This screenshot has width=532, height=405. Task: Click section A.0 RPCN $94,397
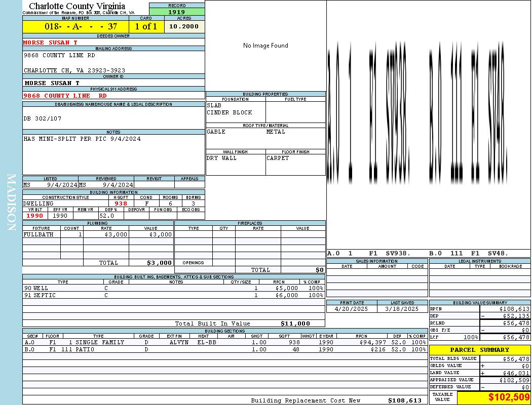click(372, 342)
